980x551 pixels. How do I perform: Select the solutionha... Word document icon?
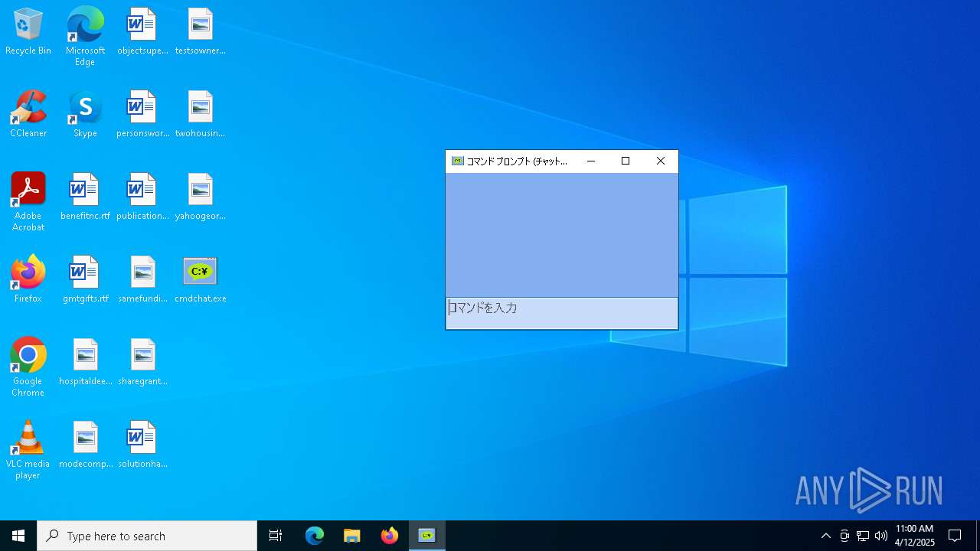[x=142, y=445]
